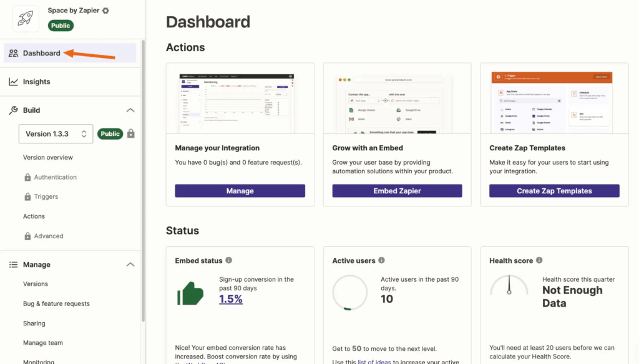The width and height of the screenshot is (639, 364).
Task: Click the info icon next to Health score
Action: [539, 261]
